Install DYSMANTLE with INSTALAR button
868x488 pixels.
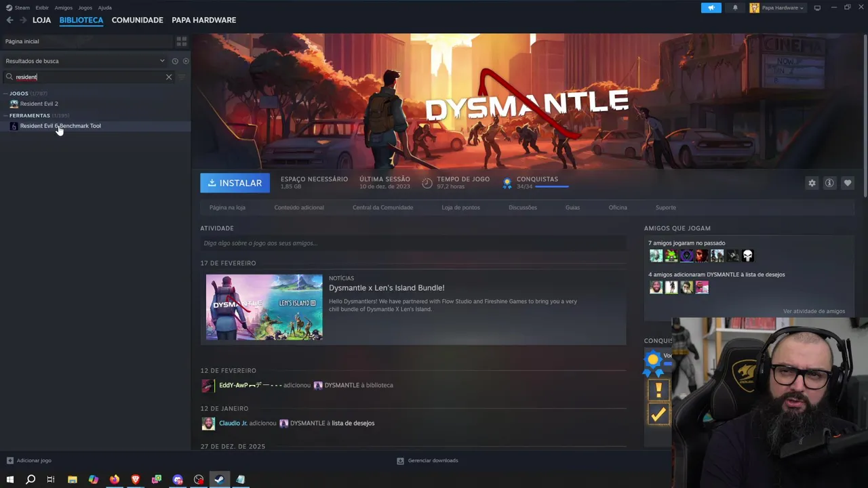235,183
